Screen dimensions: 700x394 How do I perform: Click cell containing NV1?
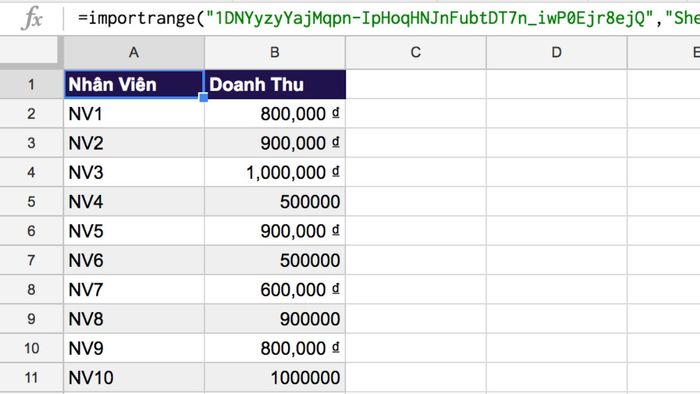[134, 113]
